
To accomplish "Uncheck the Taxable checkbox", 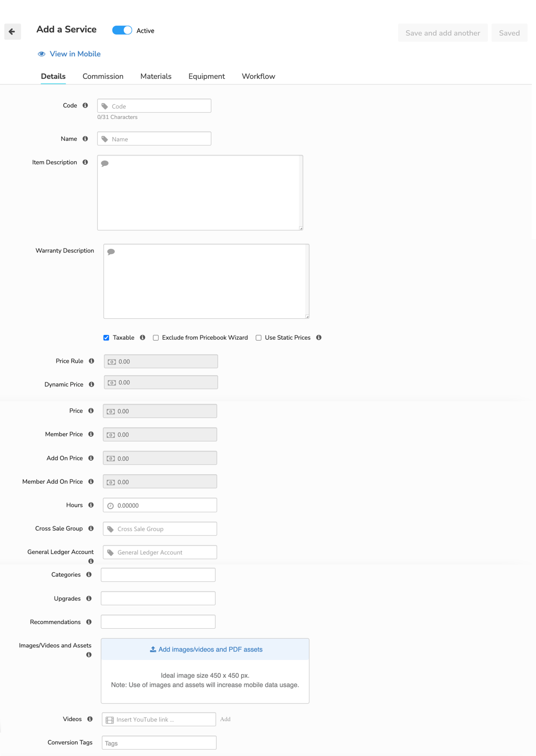I will pos(106,338).
